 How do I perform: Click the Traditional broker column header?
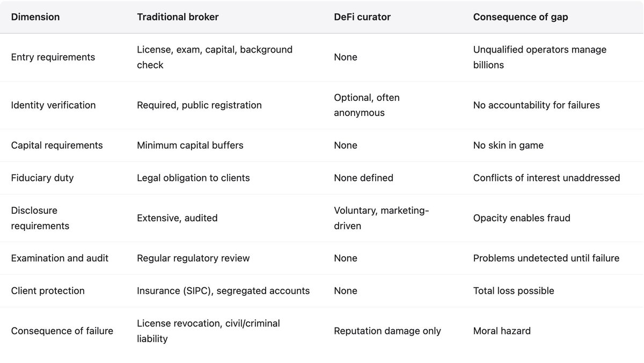click(178, 17)
